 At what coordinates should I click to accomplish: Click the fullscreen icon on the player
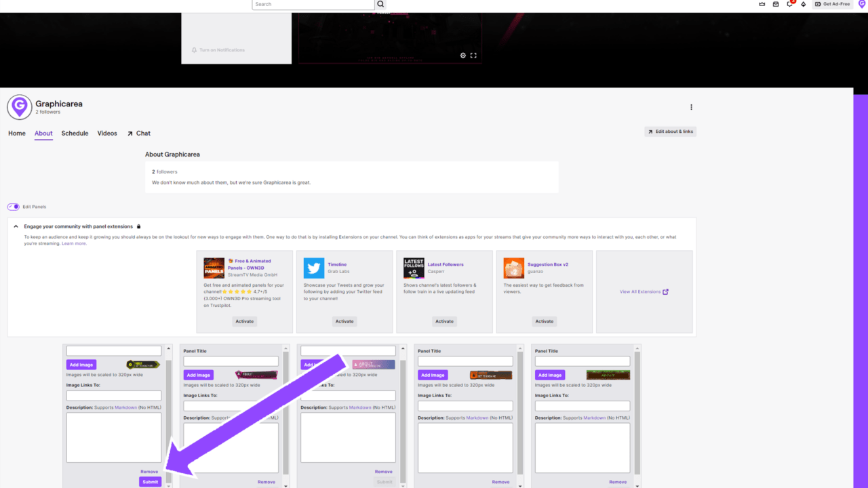click(x=473, y=55)
